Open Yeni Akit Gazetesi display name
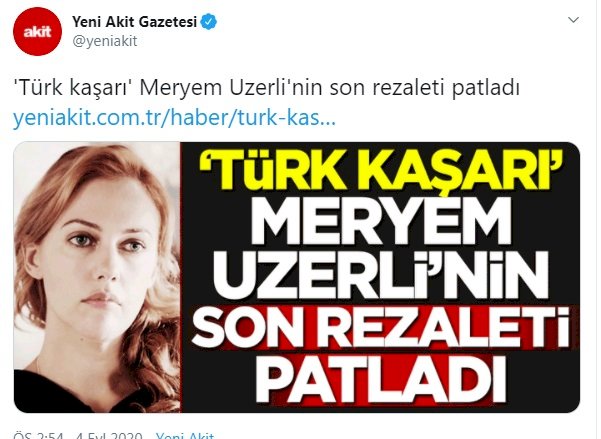Viewport: 601px width, 439px height. pos(135,22)
